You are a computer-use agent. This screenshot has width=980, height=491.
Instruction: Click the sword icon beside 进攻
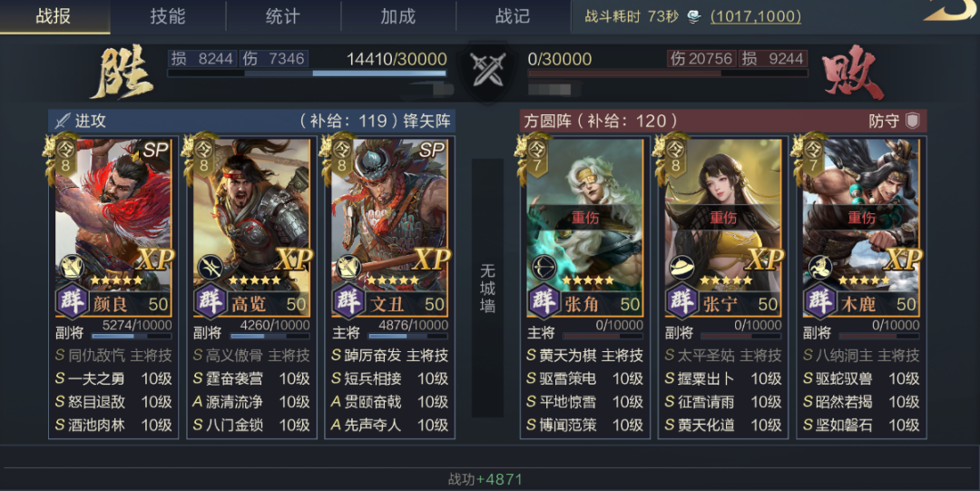tap(63, 121)
